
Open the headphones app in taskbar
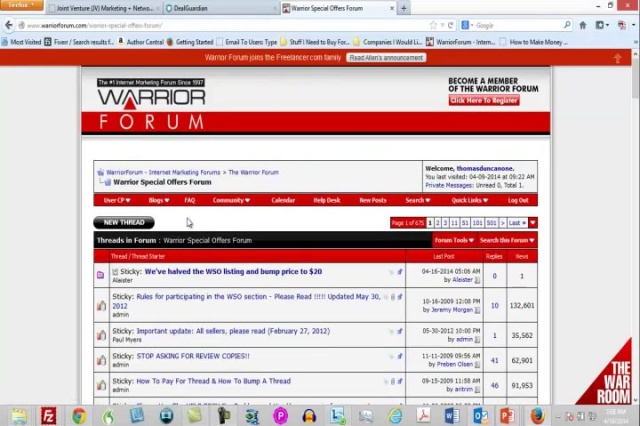coord(309,416)
